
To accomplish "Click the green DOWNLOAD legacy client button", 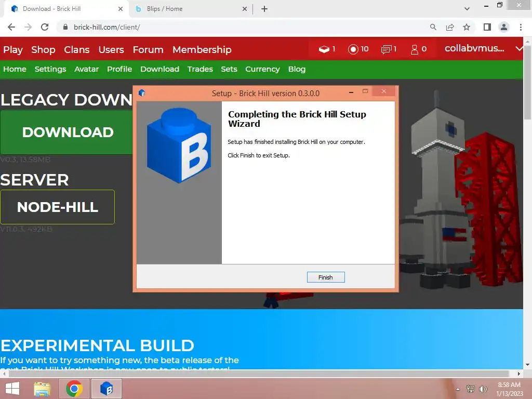I will point(67,132).
